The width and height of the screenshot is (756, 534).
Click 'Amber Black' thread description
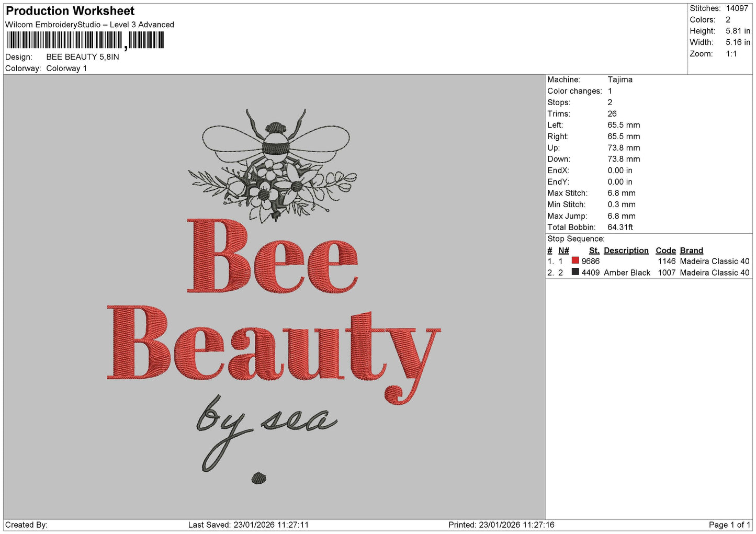pyautogui.click(x=627, y=273)
